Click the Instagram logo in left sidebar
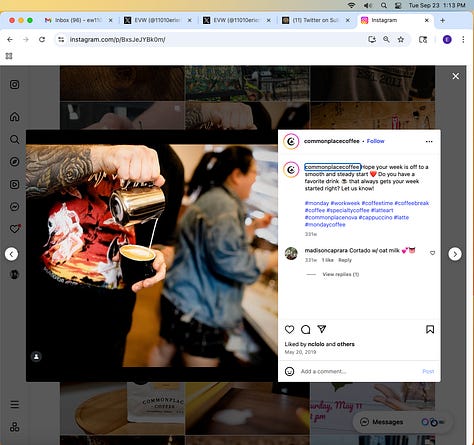This screenshot has width=474, height=445. pyautogui.click(x=14, y=84)
